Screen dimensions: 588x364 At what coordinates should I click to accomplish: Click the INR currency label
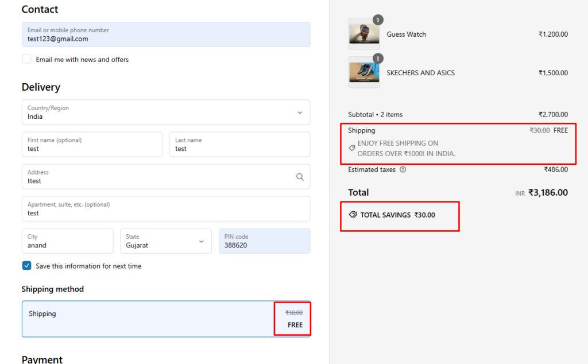click(520, 193)
